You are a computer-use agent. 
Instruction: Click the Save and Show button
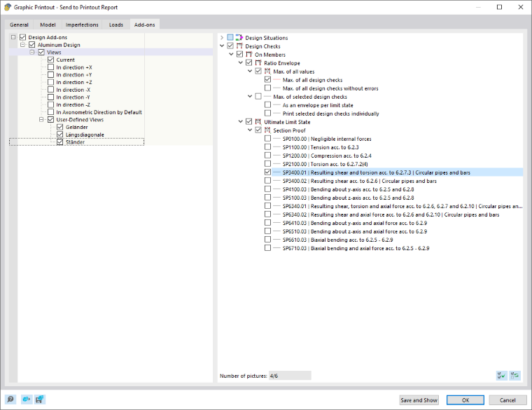pyautogui.click(x=419, y=400)
